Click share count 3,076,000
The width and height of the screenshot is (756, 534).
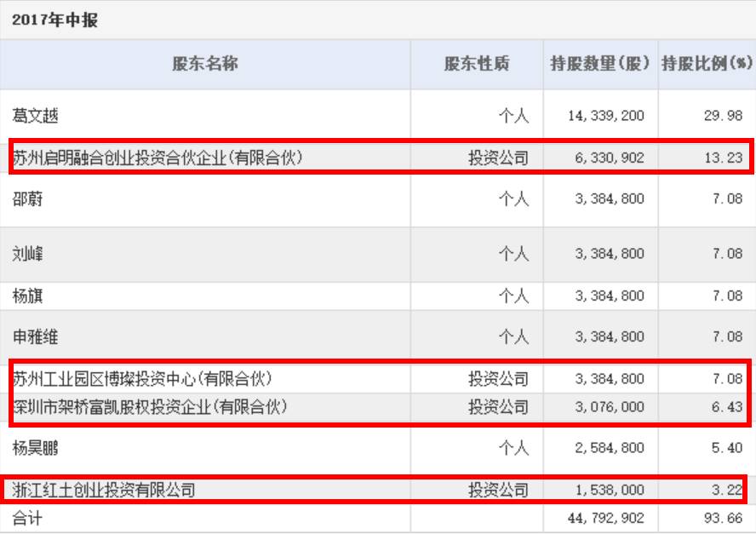[x=610, y=406]
